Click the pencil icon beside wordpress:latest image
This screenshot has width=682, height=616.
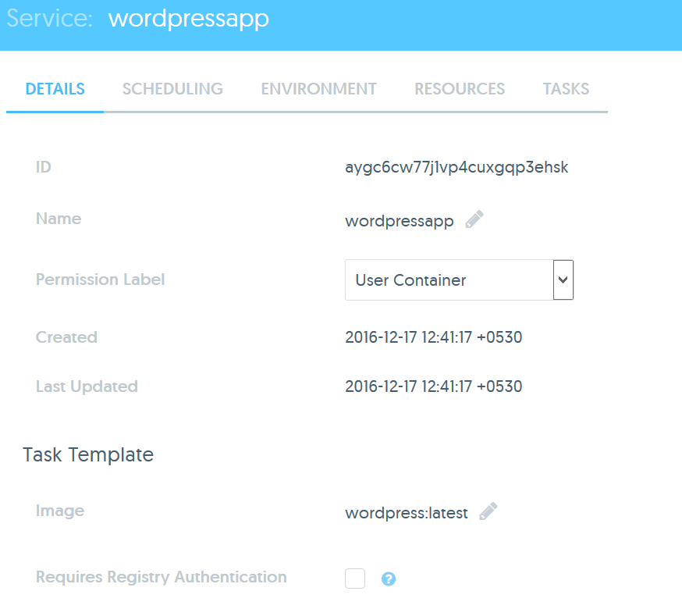pyautogui.click(x=488, y=512)
